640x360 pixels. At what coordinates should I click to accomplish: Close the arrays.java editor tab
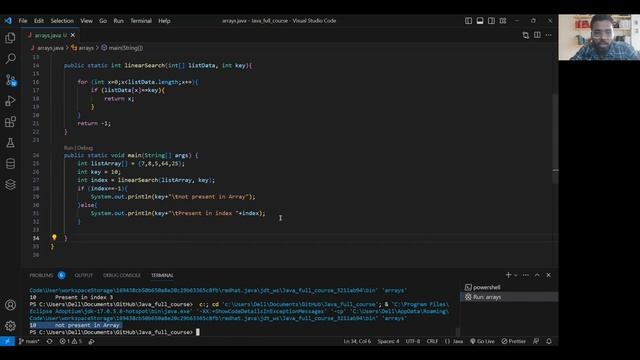coord(73,35)
